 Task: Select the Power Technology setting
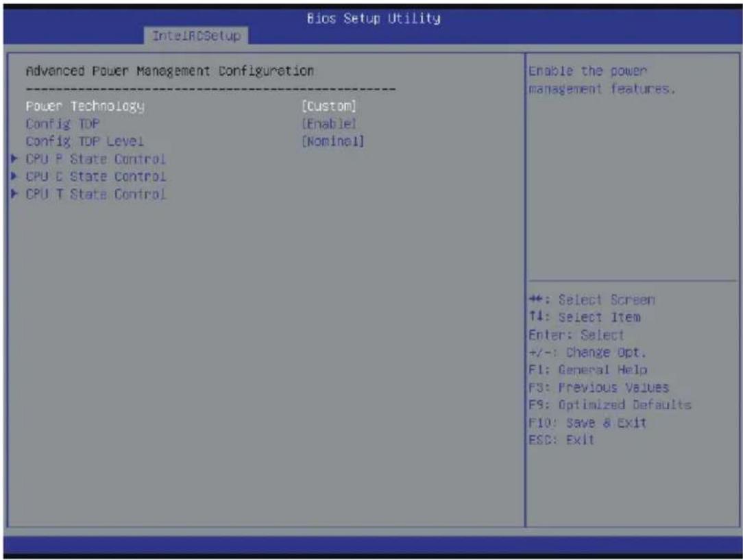pyautogui.click(x=85, y=106)
